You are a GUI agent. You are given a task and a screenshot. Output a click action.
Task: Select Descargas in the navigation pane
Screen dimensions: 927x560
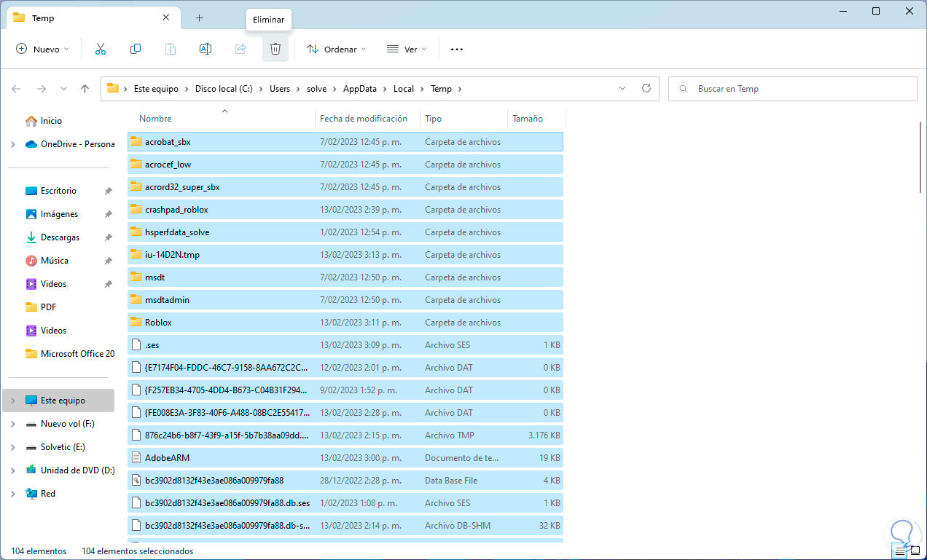point(60,237)
